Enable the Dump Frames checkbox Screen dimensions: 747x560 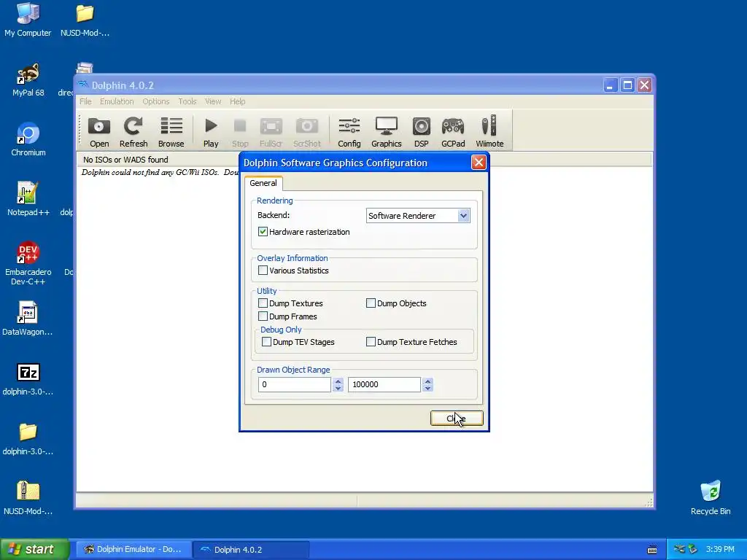tap(263, 316)
